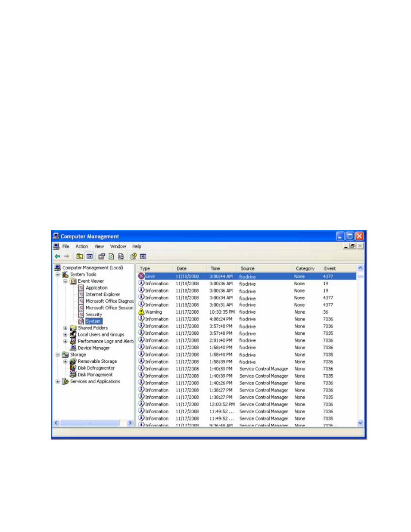Click the System Tools node icon

pyautogui.click(x=65, y=274)
